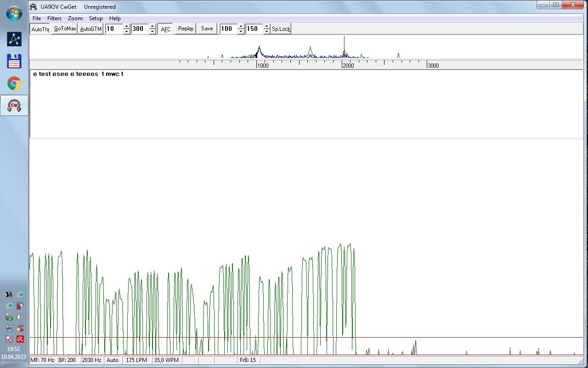Screen dimensions: 588x368
Task: Increase the value 10 spinner up arrow
Action: pos(127,26)
